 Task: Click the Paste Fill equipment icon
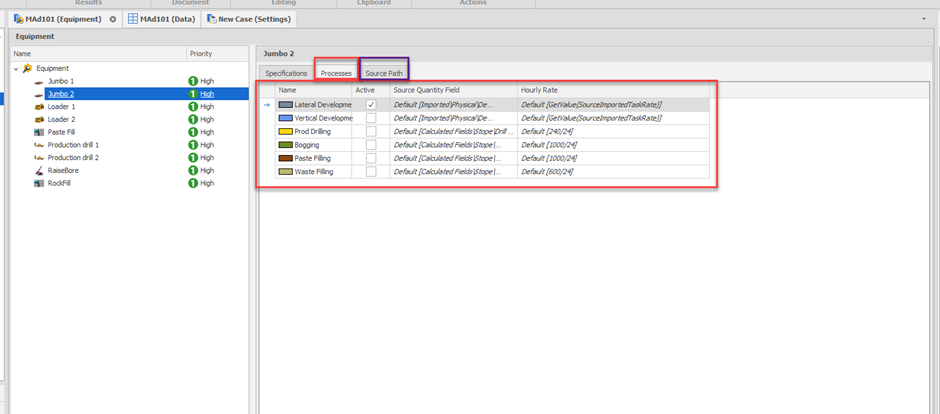tap(38, 132)
